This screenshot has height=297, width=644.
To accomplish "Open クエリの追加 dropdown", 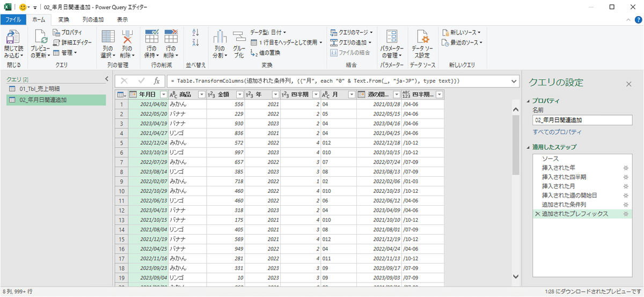I will click(352, 42).
